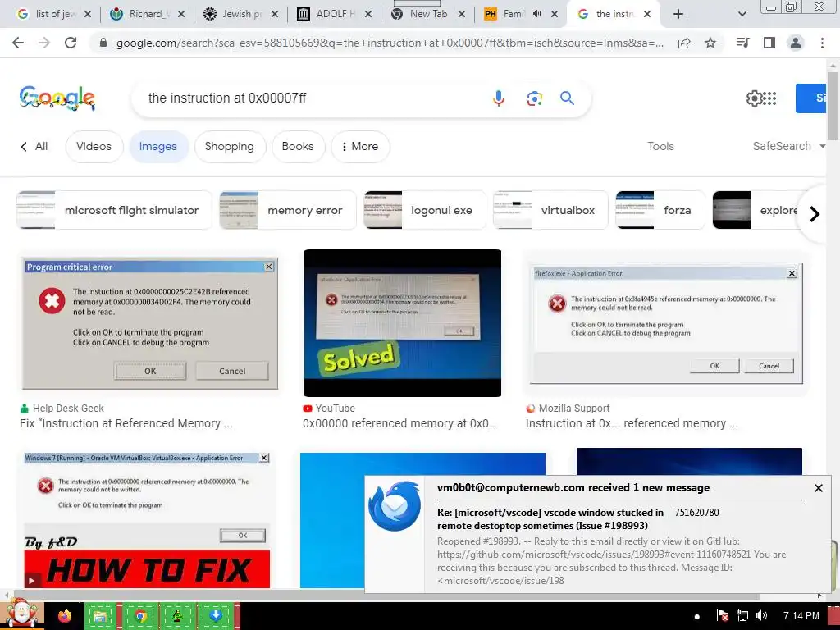The width and height of the screenshot is (840, 630).
Task: Open the Mozilla Support firefox.exe error image
Action: click(x=666, y=323)
